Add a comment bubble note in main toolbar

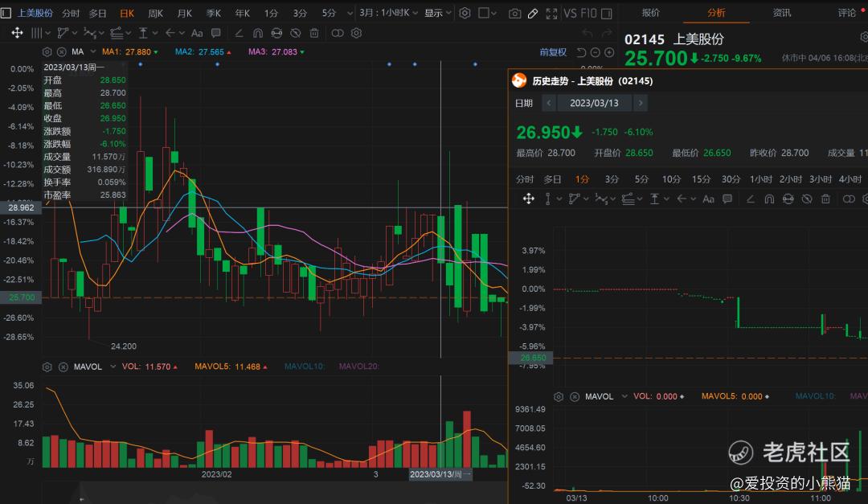(x=216, y=33)
